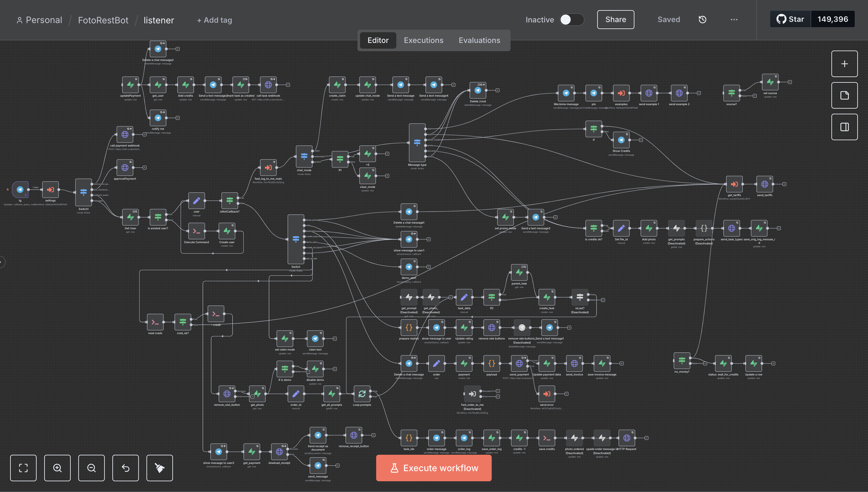Click the tidy up broom icon
Screen dimensions: 868x492
pyautogui.click(x=159, y=468)
